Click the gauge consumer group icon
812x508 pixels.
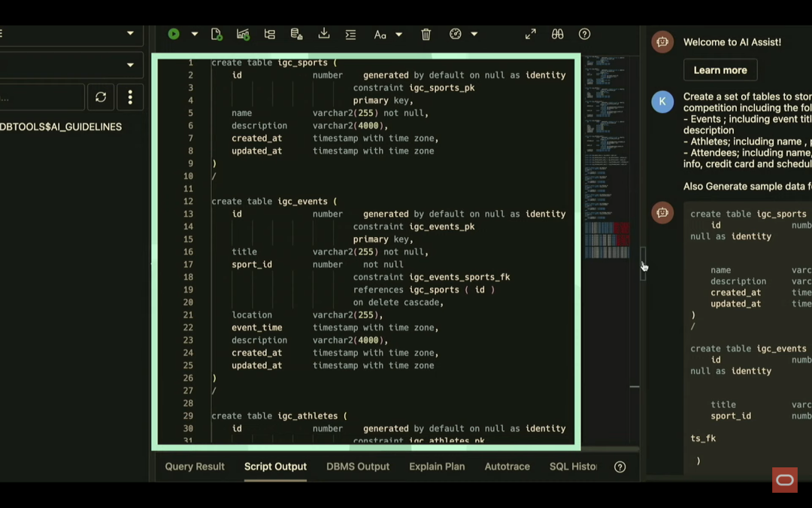pyautogui.click(x=455, y=34)
